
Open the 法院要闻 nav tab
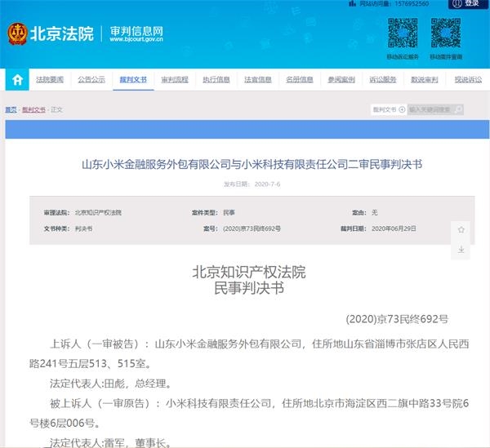(50, 80)
